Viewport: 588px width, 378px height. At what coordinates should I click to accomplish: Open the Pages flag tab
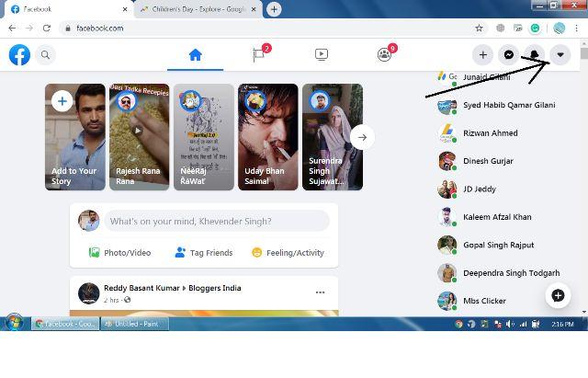(259, 55)
